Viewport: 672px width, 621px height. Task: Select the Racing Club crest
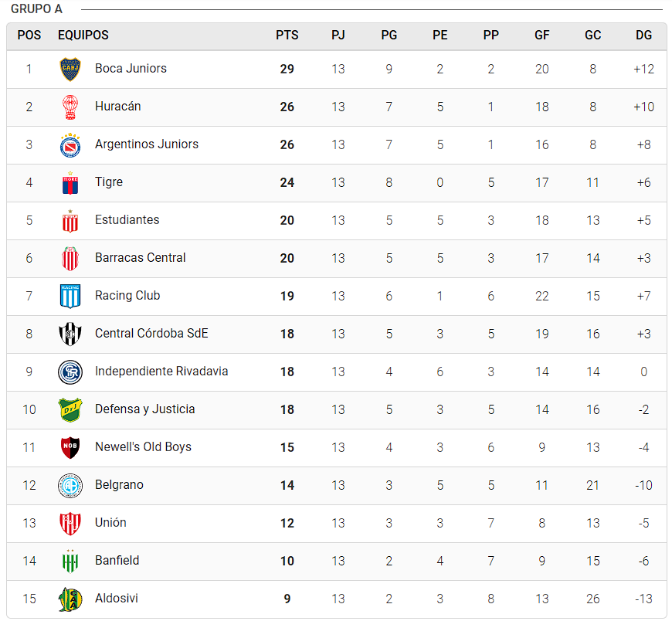pos(70,296)
